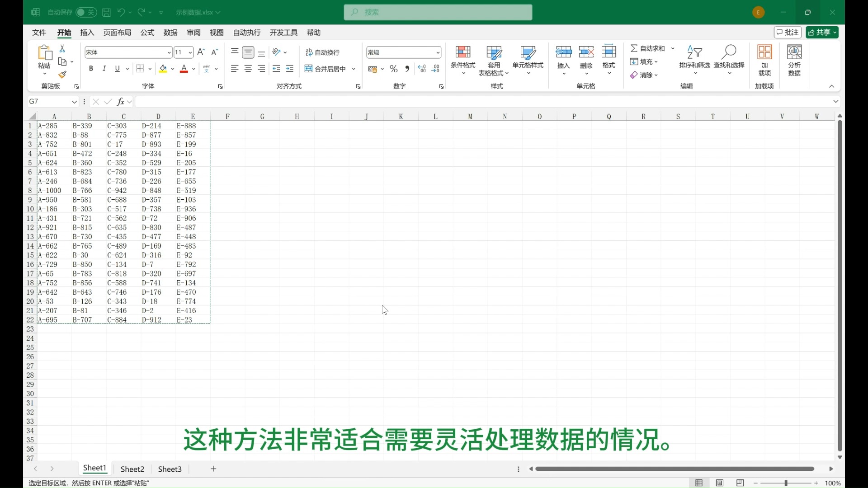Screen dimensions: 868x488
Task: Toggle Italic formatting
Action: coord(104,69)
